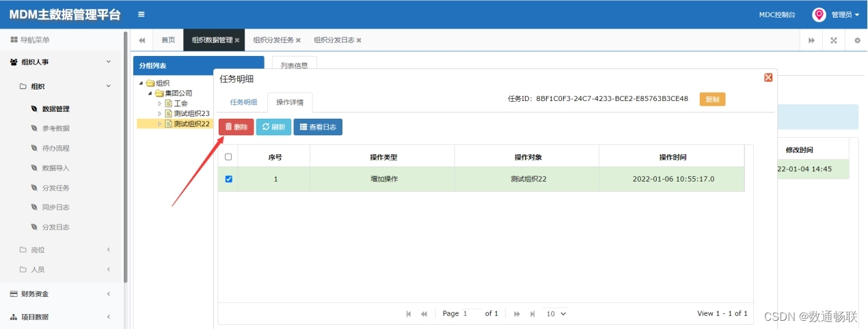Expand the 财务资金 sidebar section
The width and height of the screenshot is (868, 329).
click(62, 294)
